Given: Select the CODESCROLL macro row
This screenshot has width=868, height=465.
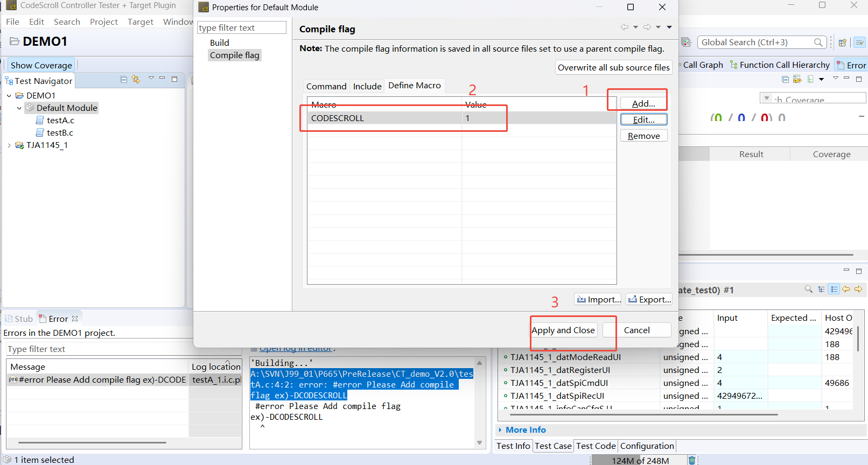Looking at the screenshot, I should [x=461, y=118].
